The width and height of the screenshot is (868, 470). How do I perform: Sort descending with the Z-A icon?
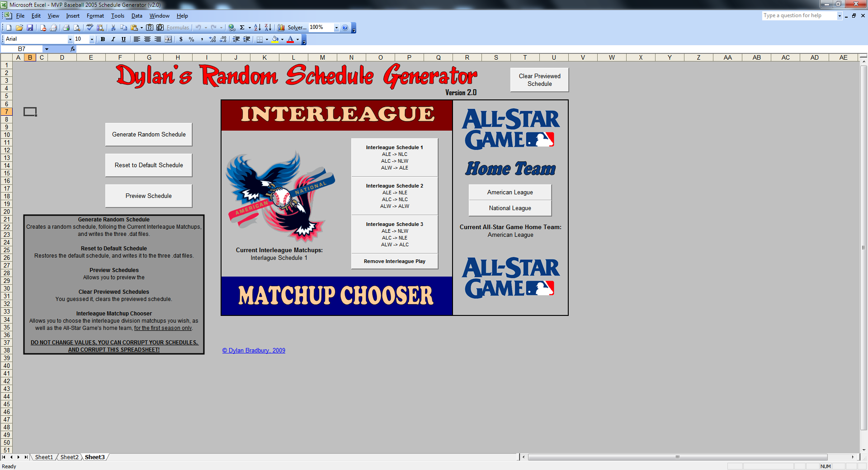(x=268, y=28)
